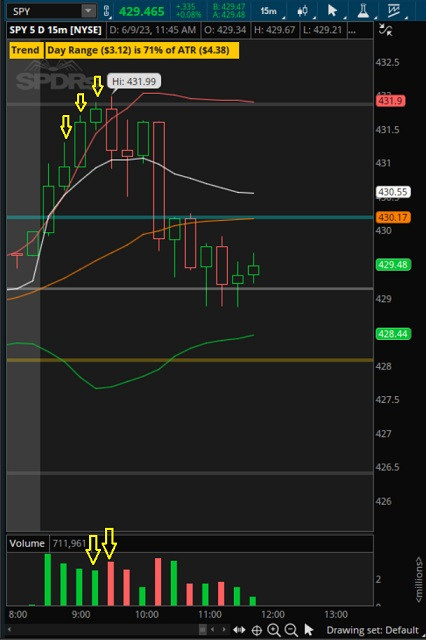The width and height of the screenshot is (426, 640).
Task: Activate the crosshair target icon
Action: click(257, 630)
